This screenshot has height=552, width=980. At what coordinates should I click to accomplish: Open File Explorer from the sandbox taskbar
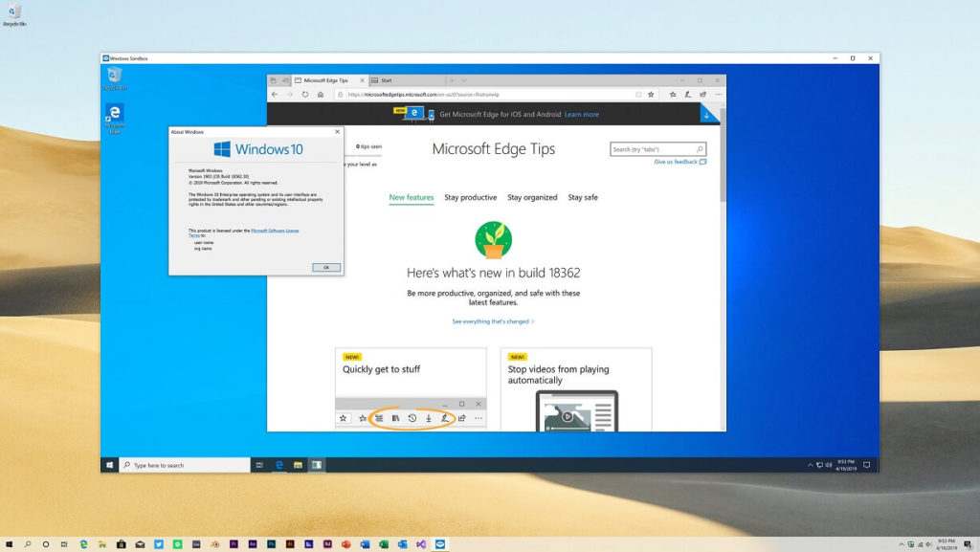point(298,464)
